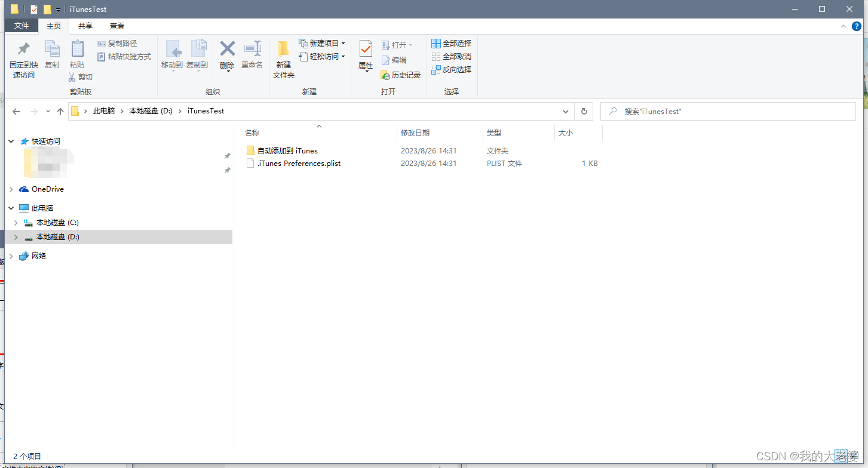
Task: Click the 搜索"iTunesTest" search box
Action: tap(728, 112)
